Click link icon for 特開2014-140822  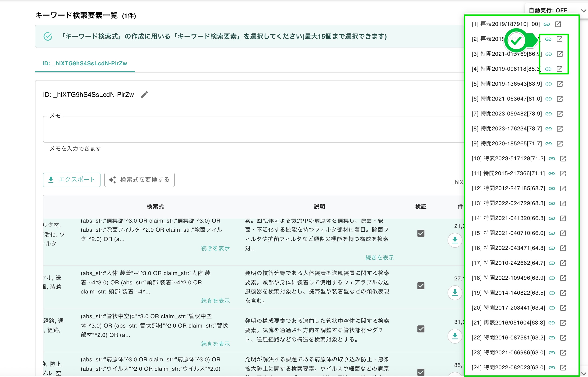click(552, 293)
